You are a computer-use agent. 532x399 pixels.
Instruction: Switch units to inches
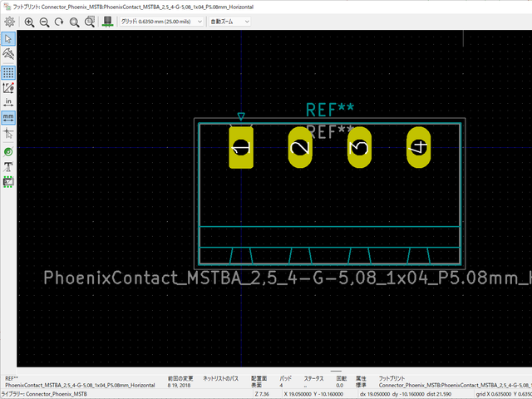pyautogui.click(x=8, y=102)
